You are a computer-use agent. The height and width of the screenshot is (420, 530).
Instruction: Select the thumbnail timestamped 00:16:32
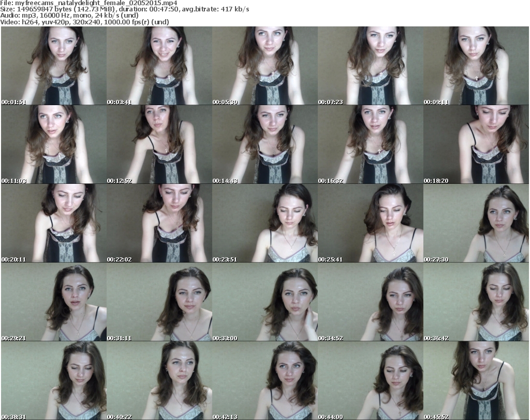point(371,144)
